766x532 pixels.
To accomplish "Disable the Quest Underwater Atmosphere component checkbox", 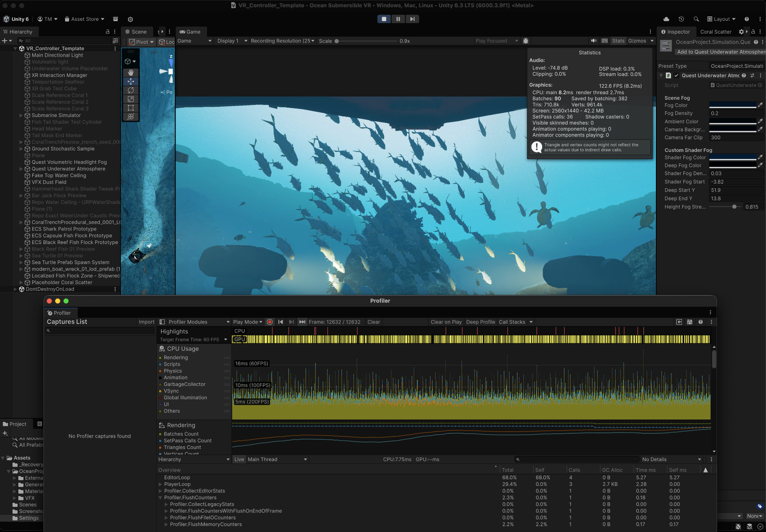I will [676, 75].
